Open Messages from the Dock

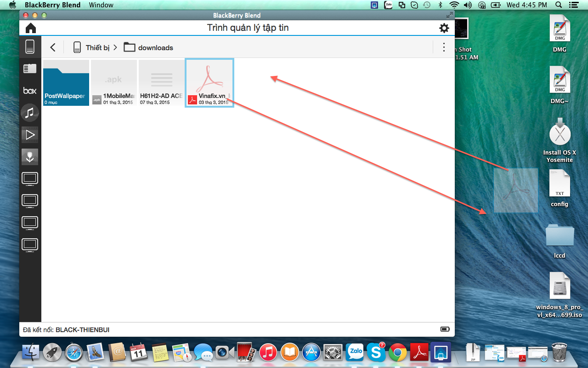(203, 353)
